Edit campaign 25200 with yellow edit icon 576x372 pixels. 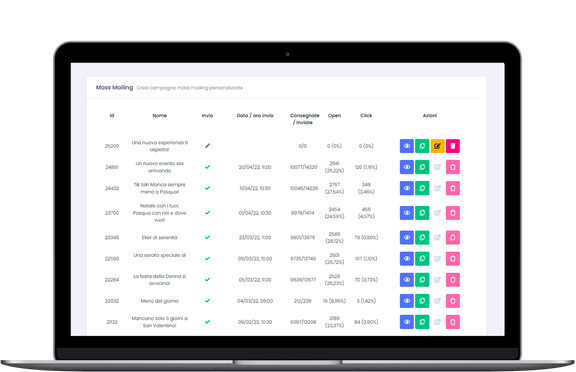pos(438,146)
